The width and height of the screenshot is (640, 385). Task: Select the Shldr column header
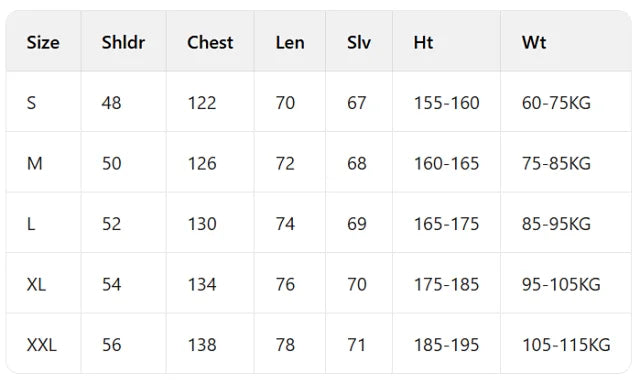click(x=123, y=42)
